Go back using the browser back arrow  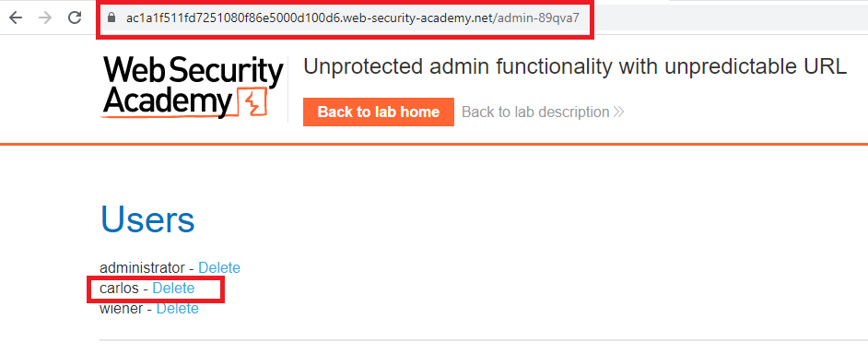(16, 18)
